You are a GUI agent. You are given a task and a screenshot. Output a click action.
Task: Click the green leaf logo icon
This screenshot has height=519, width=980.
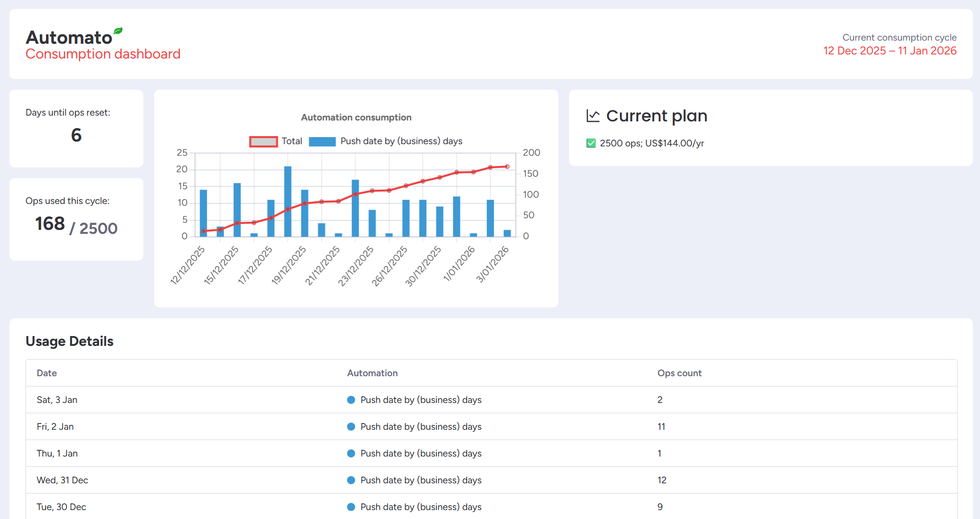[118, 31]
